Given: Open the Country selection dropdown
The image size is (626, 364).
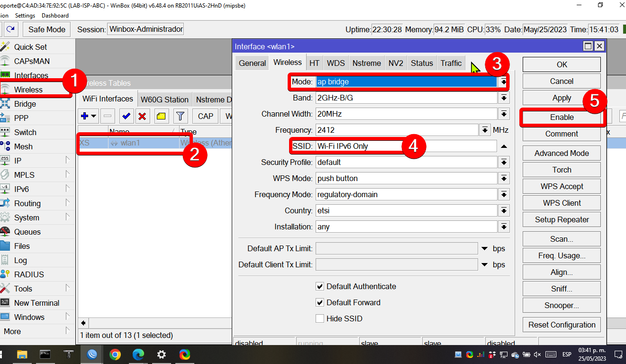Looking at the screenshot, I should (x=504, y=210).
